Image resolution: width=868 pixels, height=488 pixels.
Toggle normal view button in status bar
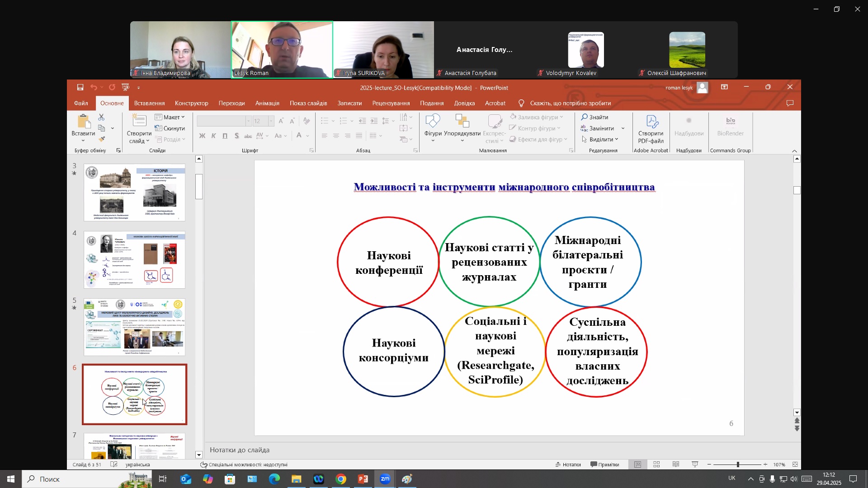[637, 465]
